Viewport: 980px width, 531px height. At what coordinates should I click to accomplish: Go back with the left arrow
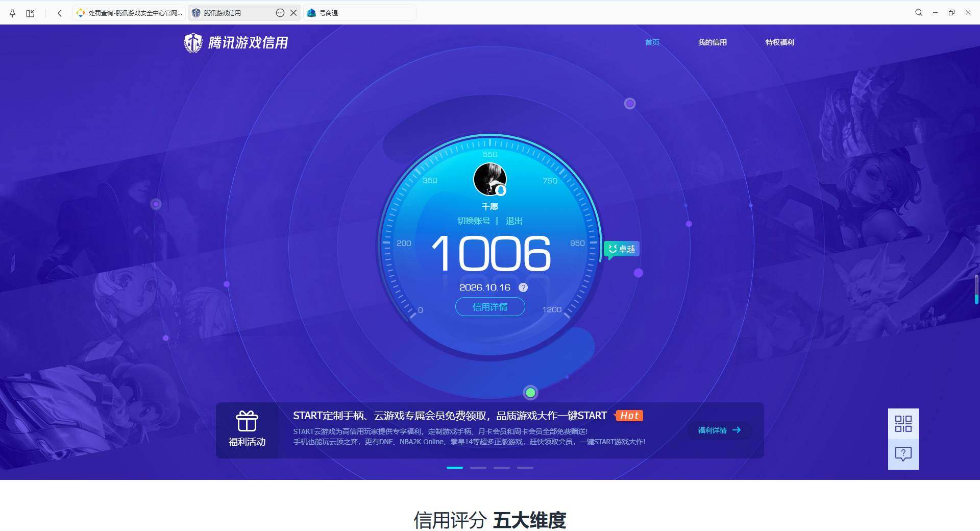point(60,13)
